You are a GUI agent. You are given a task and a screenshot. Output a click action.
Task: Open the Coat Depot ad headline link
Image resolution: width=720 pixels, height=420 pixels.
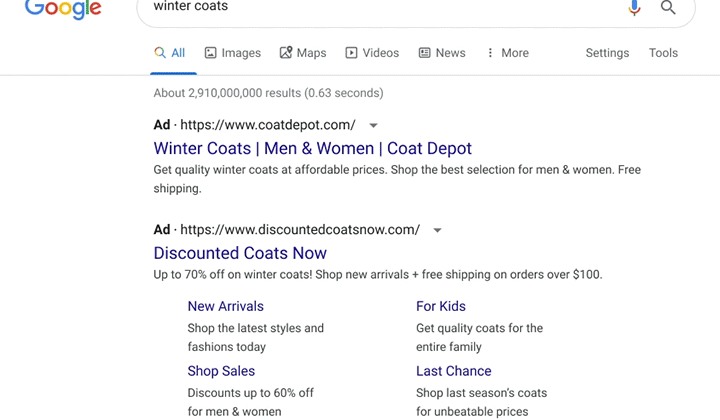[x=313, y=148]
